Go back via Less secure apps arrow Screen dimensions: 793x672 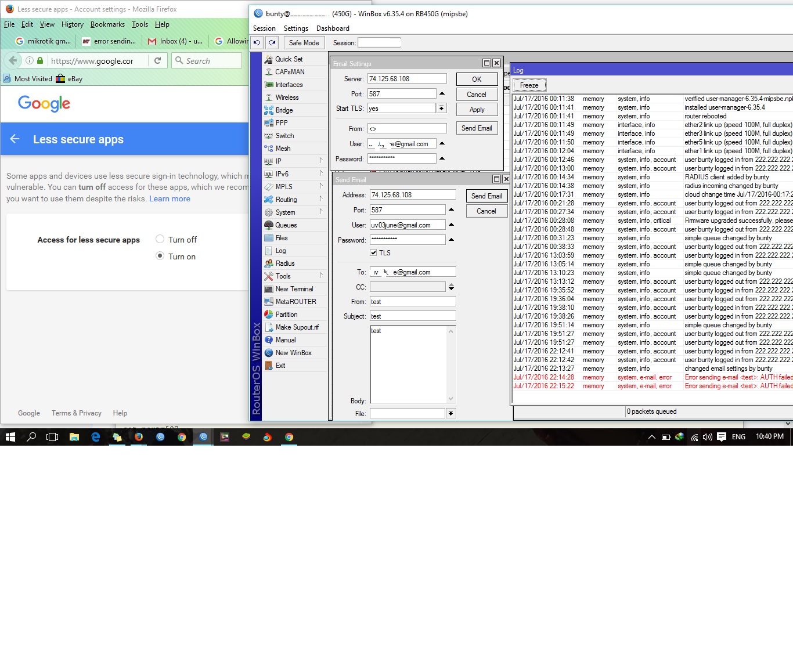click(x=15, y=139)
